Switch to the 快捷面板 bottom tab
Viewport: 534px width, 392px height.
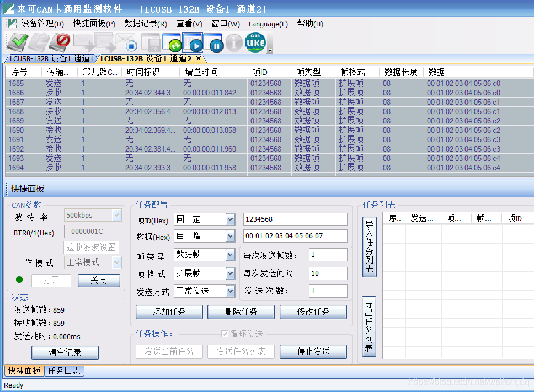point(24,370)
